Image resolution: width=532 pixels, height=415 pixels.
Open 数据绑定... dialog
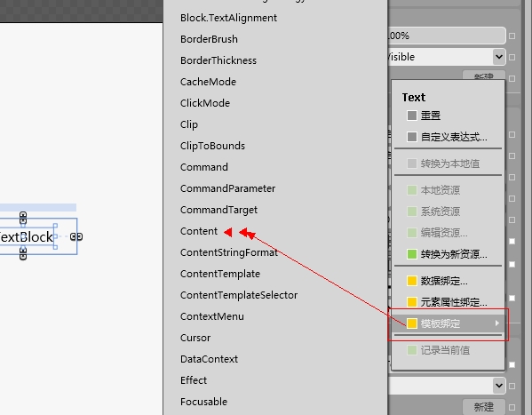(444, 281)
